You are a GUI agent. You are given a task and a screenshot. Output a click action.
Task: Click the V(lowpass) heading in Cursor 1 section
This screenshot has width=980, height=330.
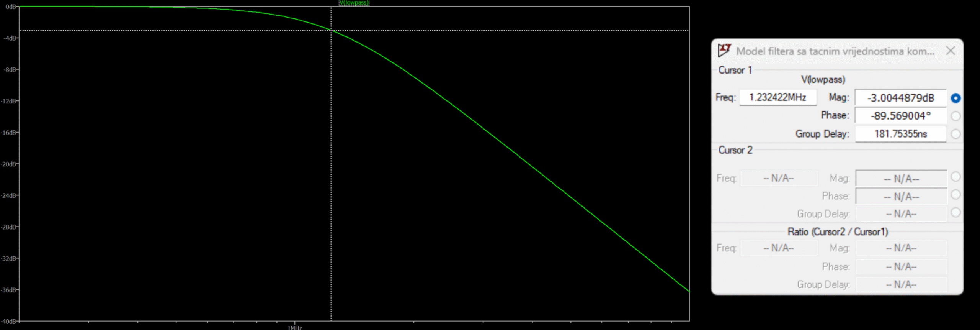823,80
